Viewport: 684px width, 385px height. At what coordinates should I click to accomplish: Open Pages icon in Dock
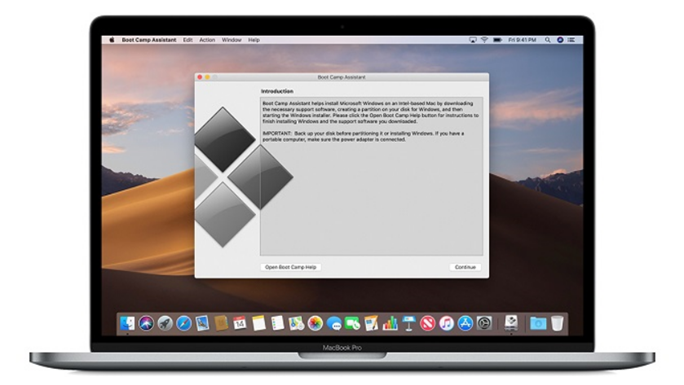click(x=371, y=324)
